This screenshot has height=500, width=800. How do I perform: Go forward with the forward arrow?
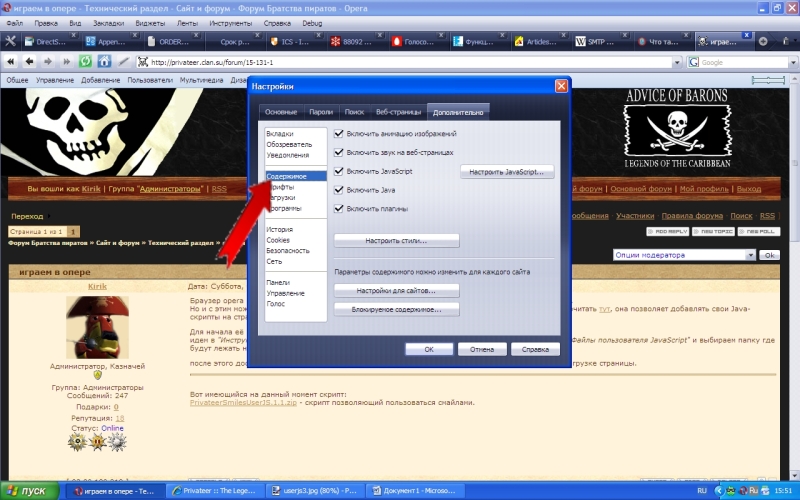[x=48, y=62]
